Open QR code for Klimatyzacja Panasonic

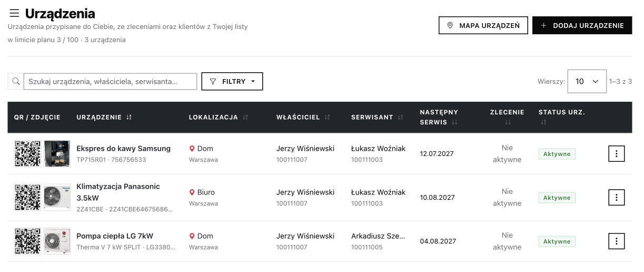click(x=27, y=198)
